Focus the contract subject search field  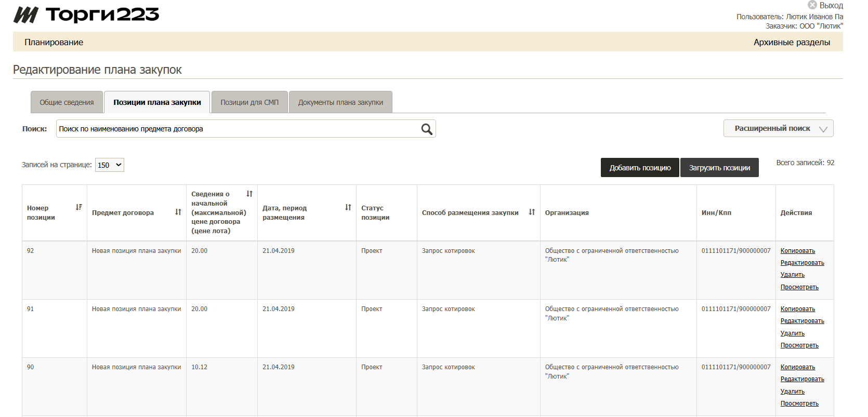[x=236, y=129]
